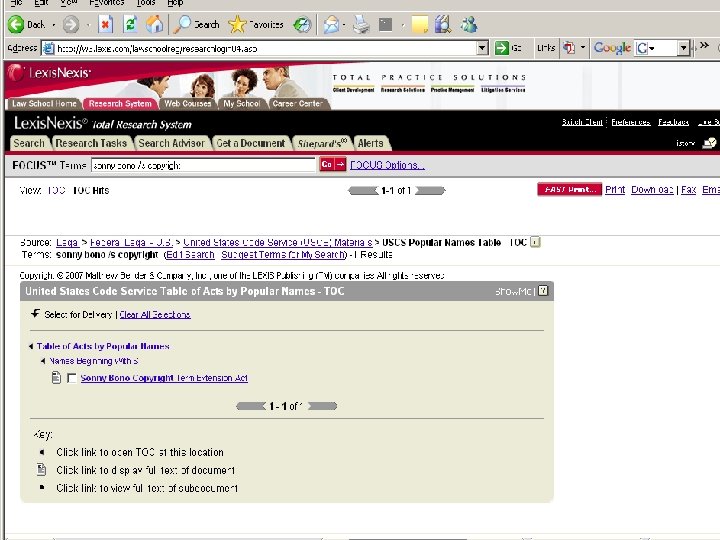Open Web Courses tab
The width and height of the screenshot is (720, 540).
187,104
